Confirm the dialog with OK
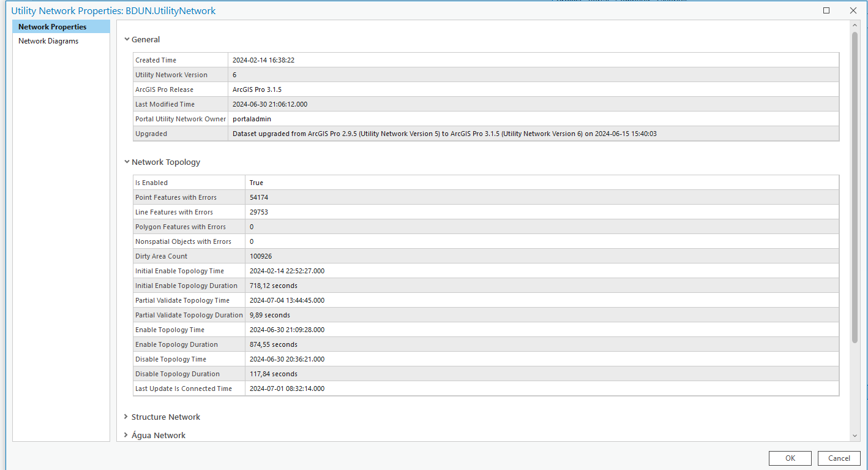The height and width of the screenshot is (470, 868). point(790,458)
